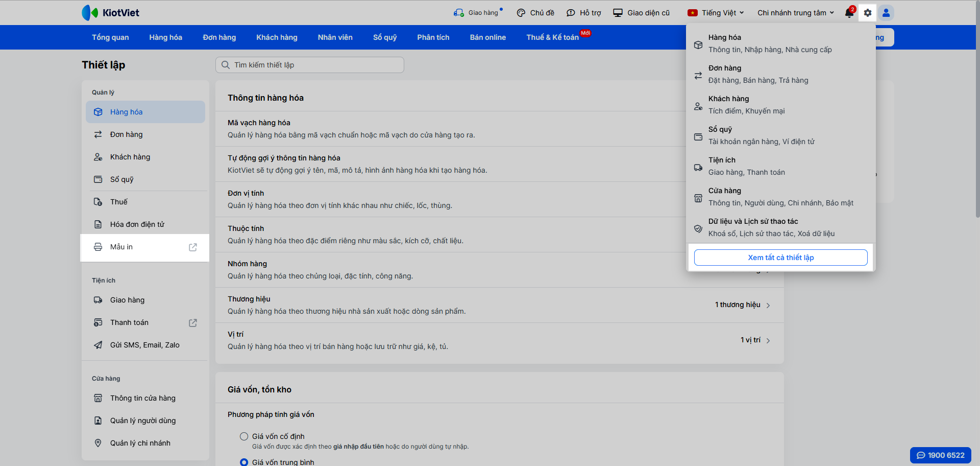This screenshot has width=980, height=466.
Task: Choose Hàng hóa in settings popup
Action: (x=781, y=43)
